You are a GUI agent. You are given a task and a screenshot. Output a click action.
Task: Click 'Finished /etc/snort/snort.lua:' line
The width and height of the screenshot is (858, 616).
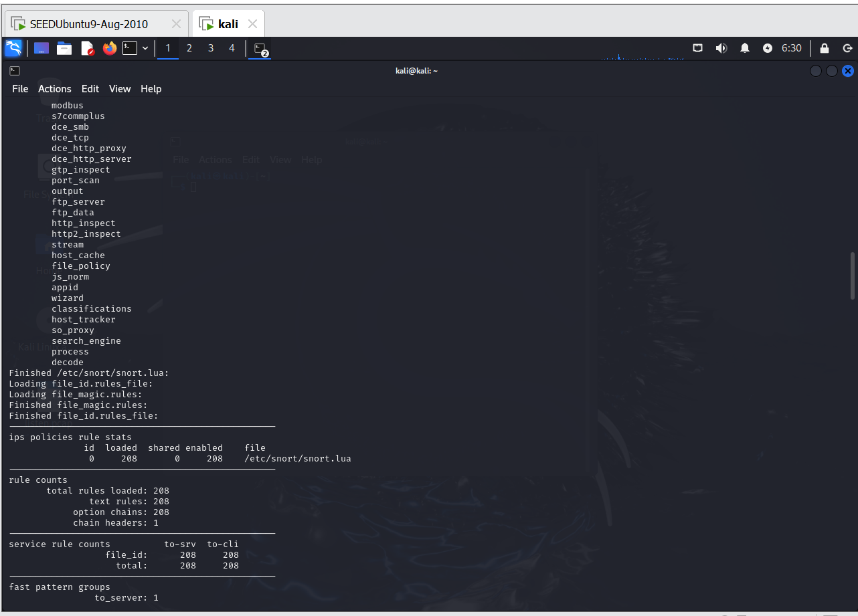(89, 373)
